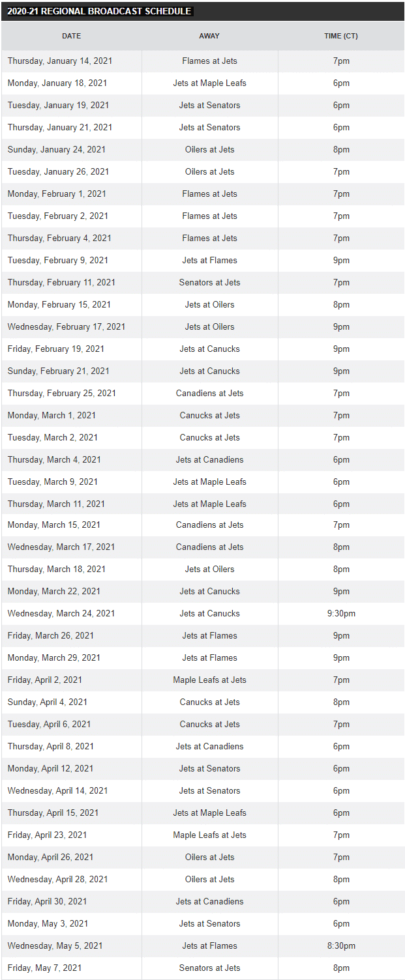Click the Senators at Jets matchup on February 11
405x980 pixels.
[x=209, y=282]
